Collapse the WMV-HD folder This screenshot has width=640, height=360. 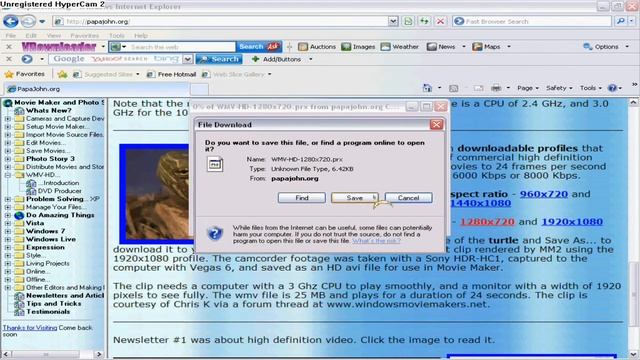7,175
